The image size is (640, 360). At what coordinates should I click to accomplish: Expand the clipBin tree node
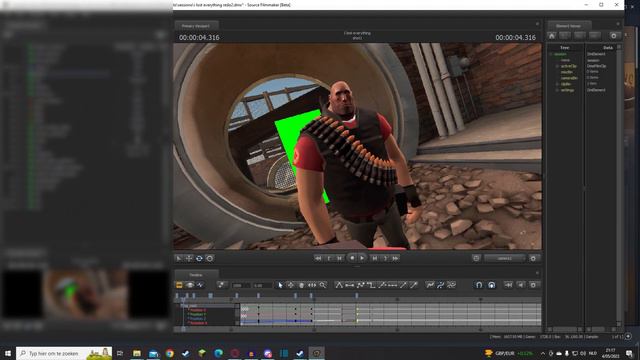pos(557,84)
